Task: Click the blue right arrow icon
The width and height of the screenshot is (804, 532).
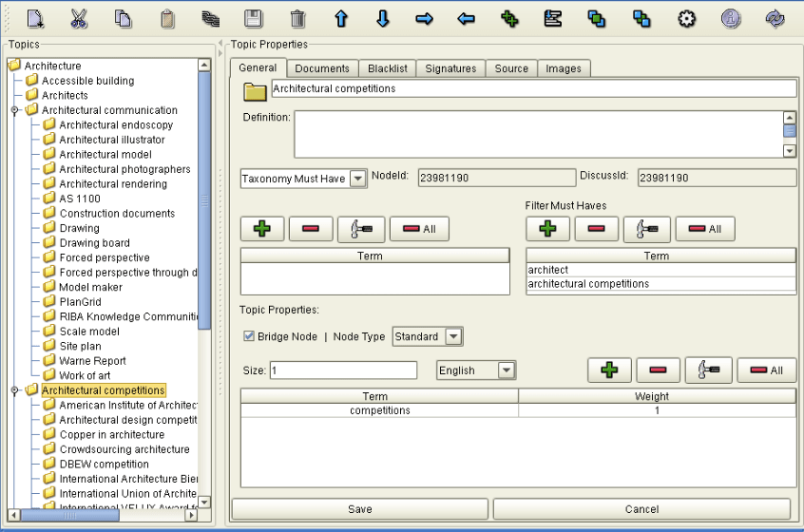Action: click(424, 18)
